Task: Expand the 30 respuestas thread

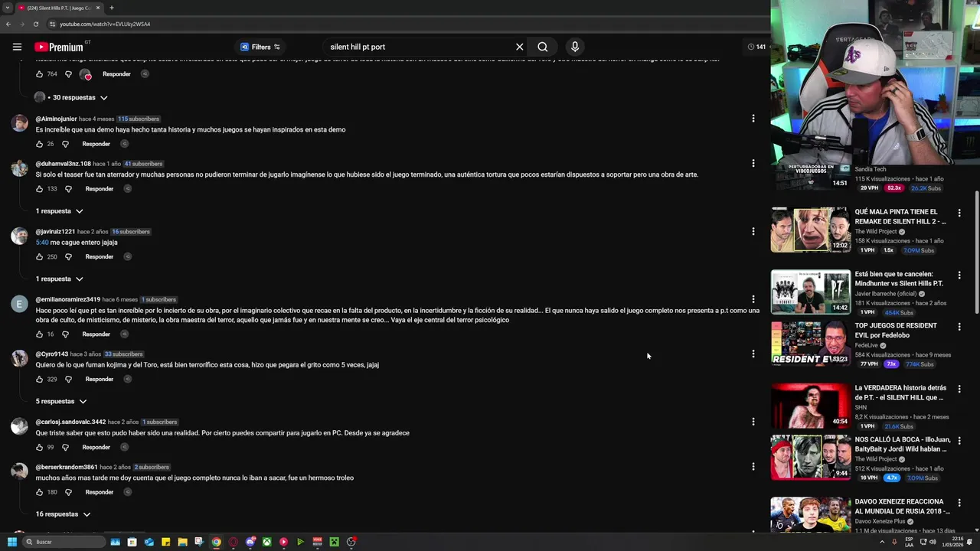Action: (x=71, y=98)
